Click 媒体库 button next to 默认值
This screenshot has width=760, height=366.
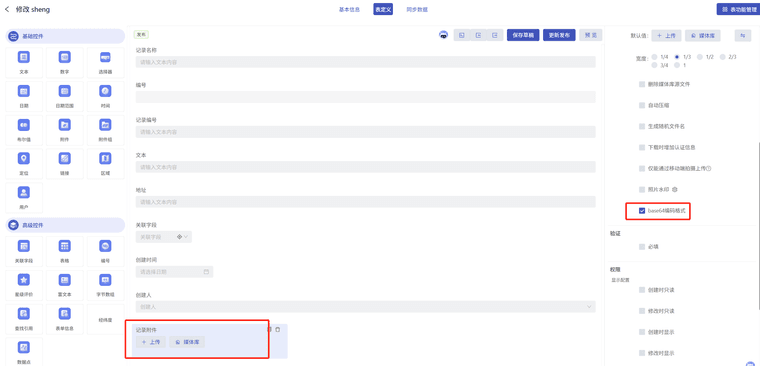point(703,35)
